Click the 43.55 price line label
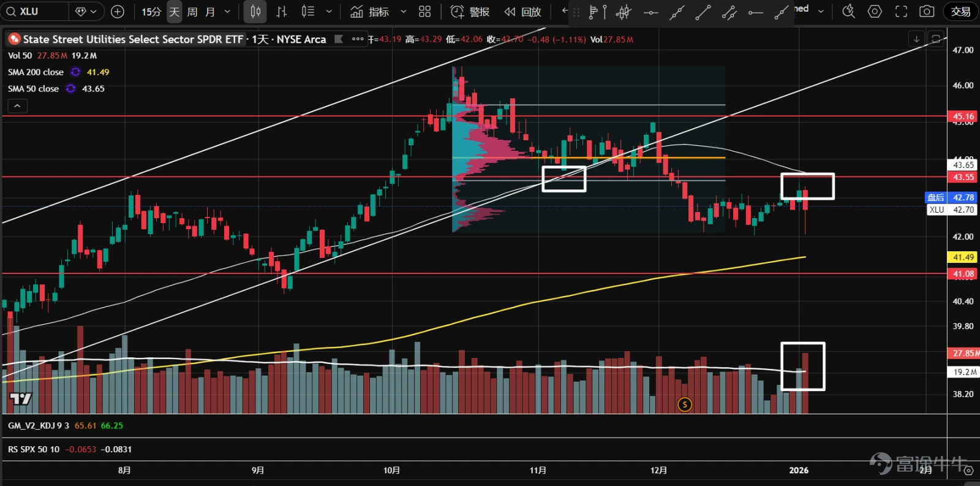 963,177
